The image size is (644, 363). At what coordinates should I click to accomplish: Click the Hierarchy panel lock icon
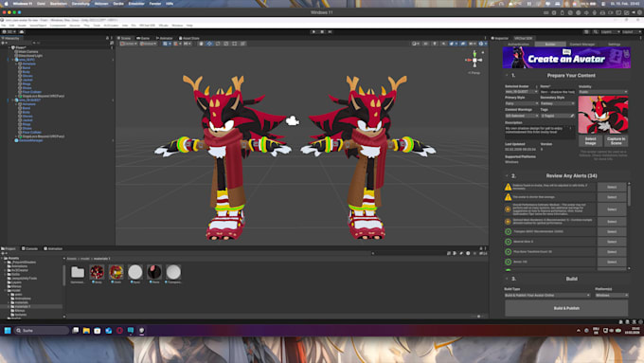108,38
